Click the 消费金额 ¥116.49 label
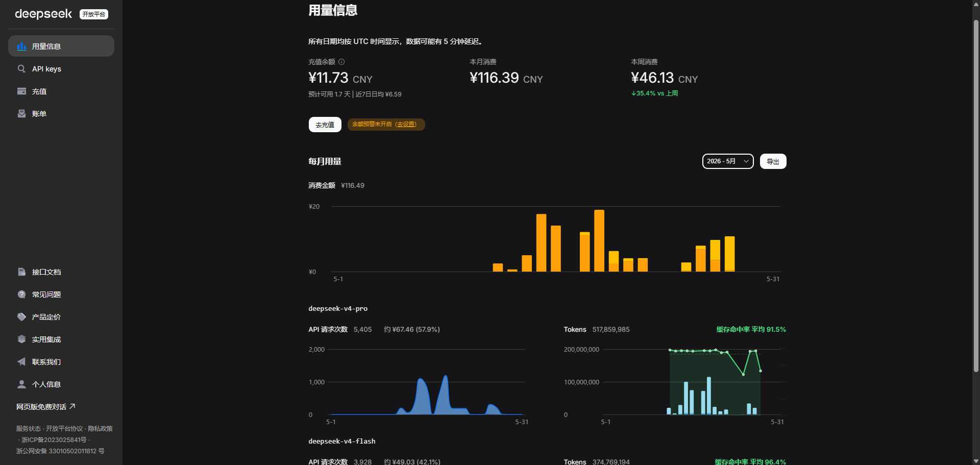The image size is (980, 465). [336, 185]
